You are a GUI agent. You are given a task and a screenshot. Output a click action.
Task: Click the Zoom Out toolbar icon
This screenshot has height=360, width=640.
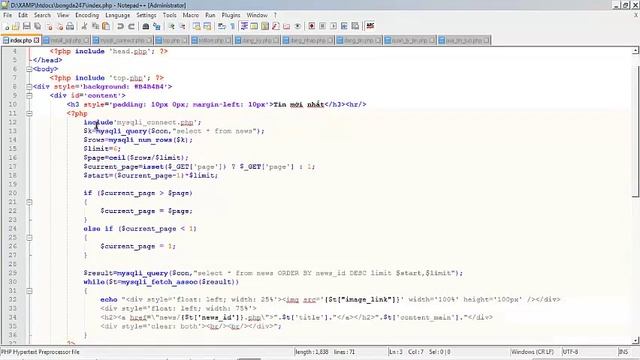point(182,27)
